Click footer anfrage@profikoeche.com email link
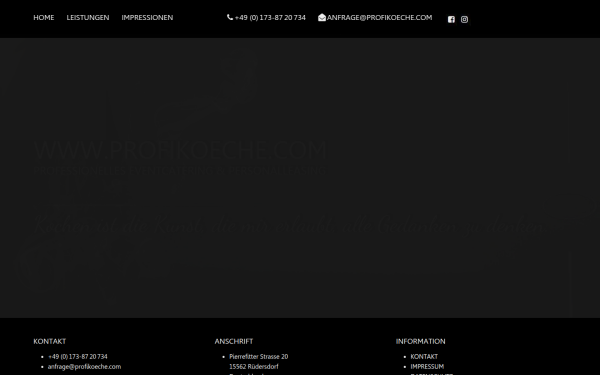 [x=84, y=367]
